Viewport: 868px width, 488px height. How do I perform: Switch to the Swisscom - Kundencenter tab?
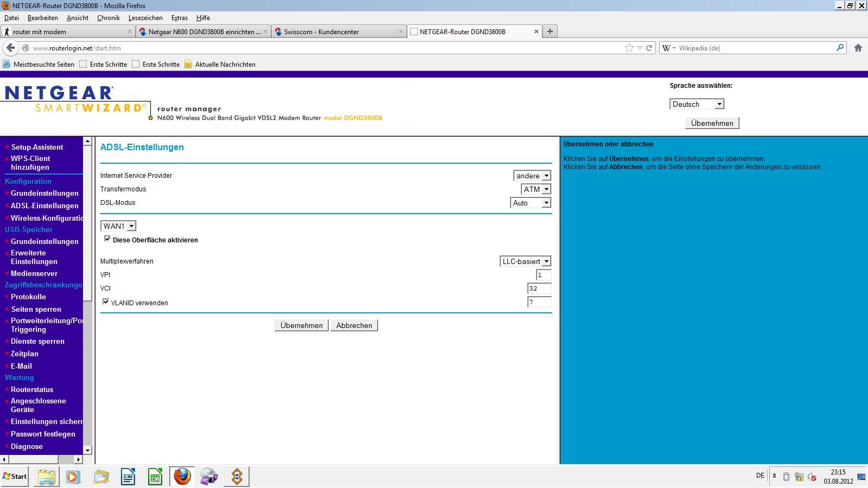click(321, 31)
